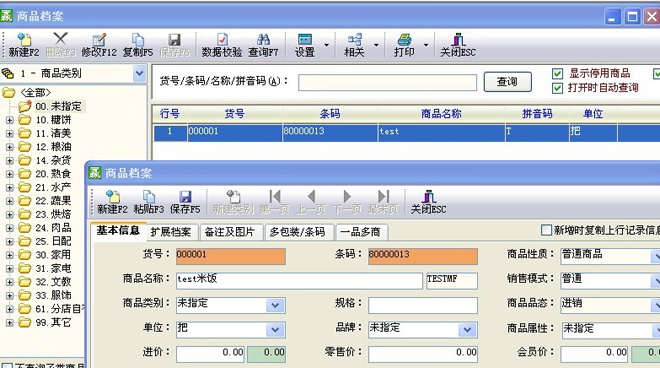Sort by 商品名称 column header
Image resolution: width=660 pixels, height=368 pixels.
[441, 114]
